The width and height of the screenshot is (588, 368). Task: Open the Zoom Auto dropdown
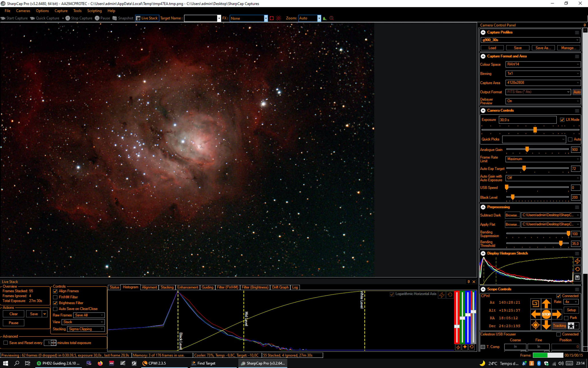click(x=310, y=18)
